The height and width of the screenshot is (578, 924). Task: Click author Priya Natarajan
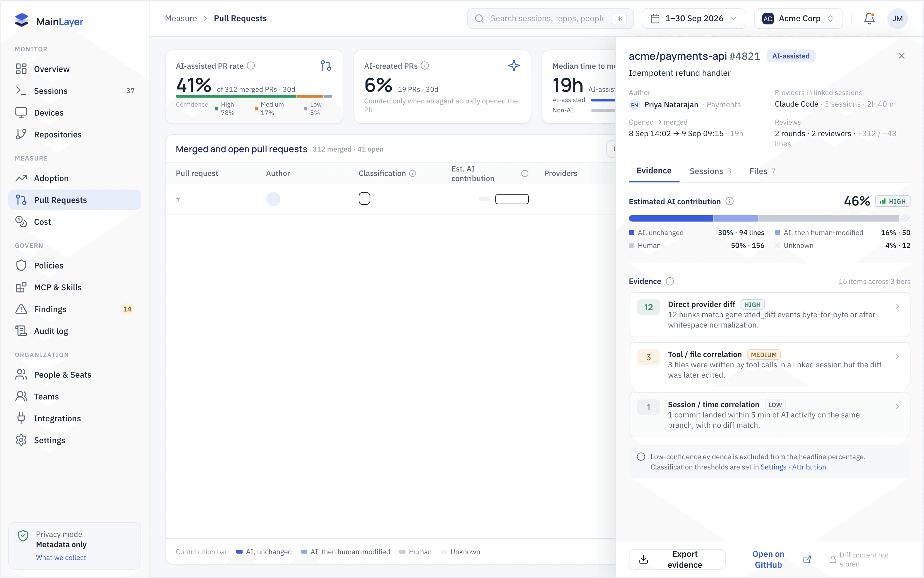pyautogui.click(x=671, y=105)
